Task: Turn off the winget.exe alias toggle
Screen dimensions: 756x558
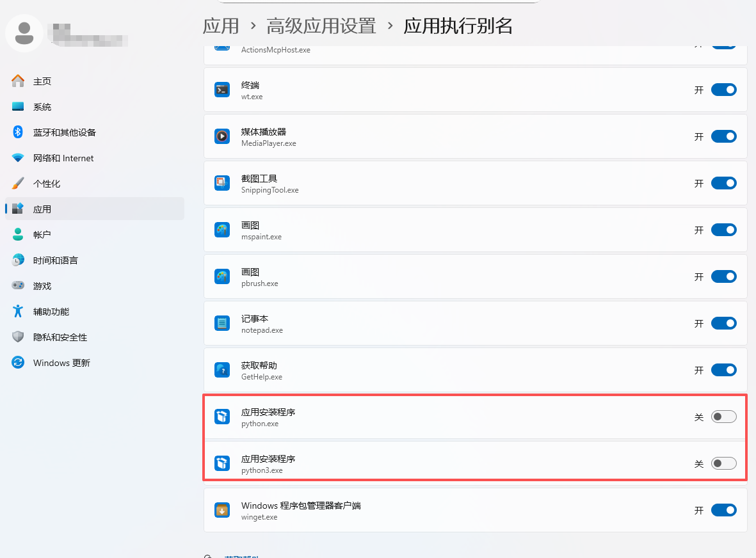Action: (x=723, y=510)
